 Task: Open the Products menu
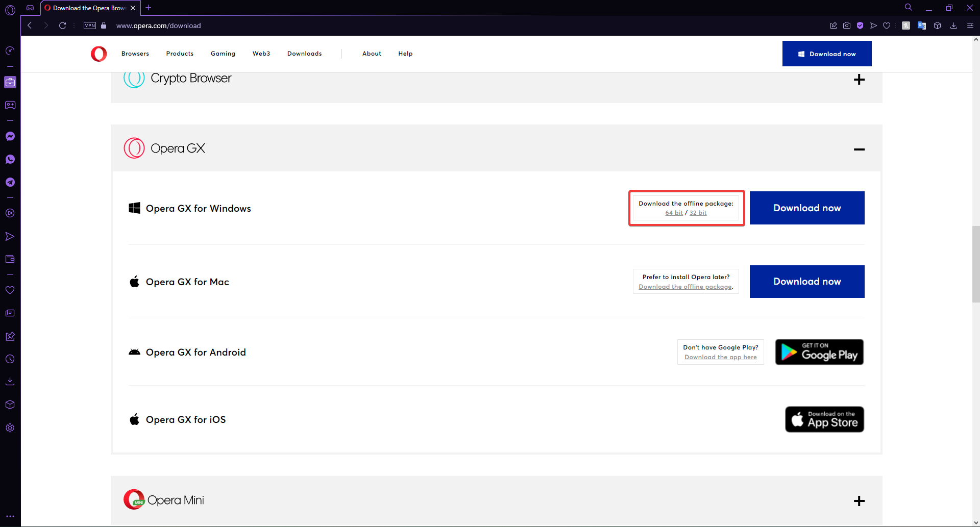180,54
